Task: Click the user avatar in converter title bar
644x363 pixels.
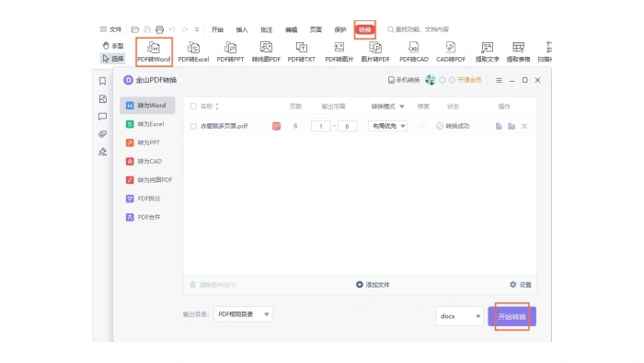Action: tap(430, 80)
